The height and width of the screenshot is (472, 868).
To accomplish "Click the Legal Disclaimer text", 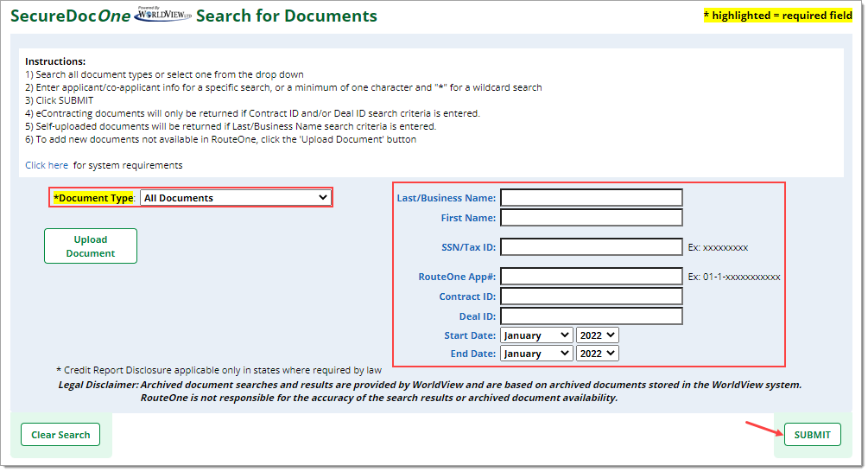I will tap(429, 391).
